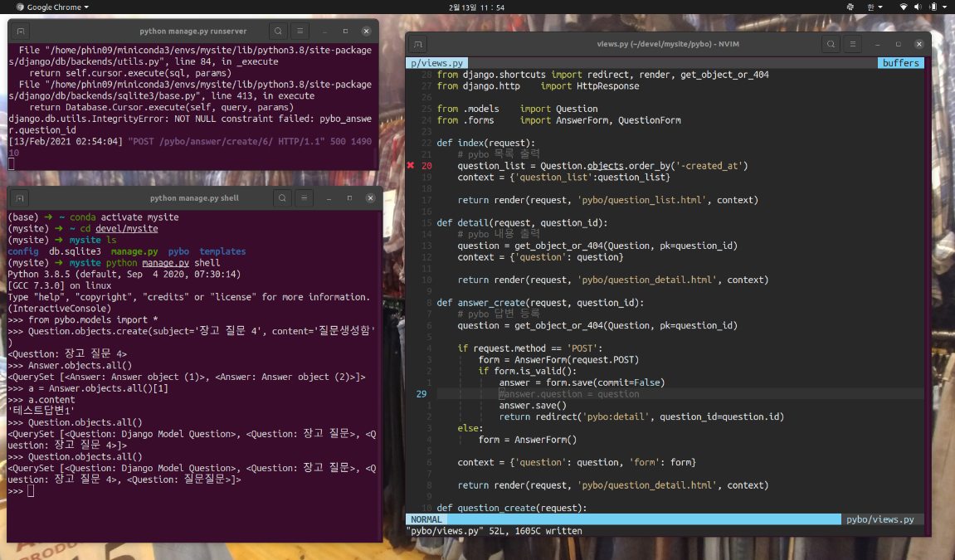The width and height of the screenshot is (955, 560).
Task: Click the last '>>>' prompt in shell terminal
Action: click(15, 490)
